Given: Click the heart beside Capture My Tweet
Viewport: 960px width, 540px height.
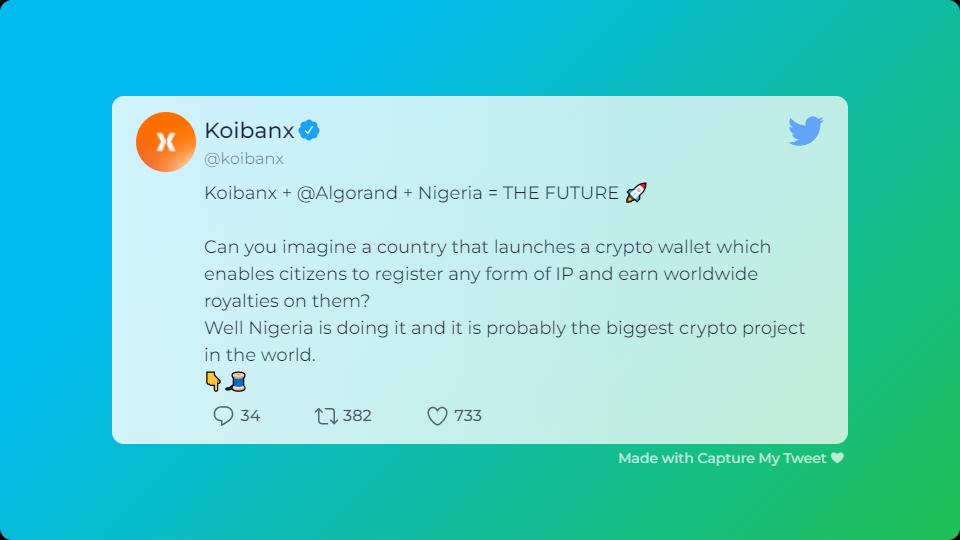Looking at the screenshot, I should (838, 458).
